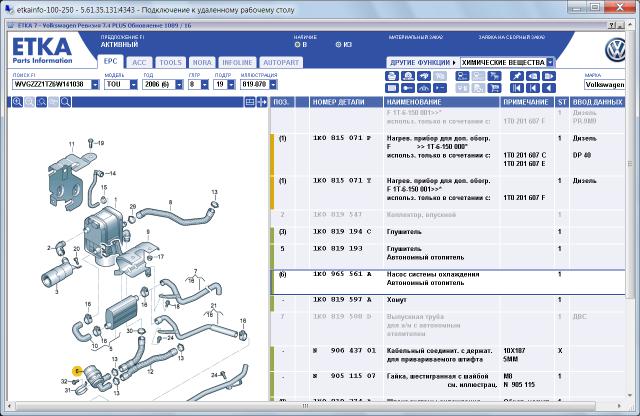Click the plain magnifier search icon
This screenshot has height=416, width=640.
[x=65, y=102]
